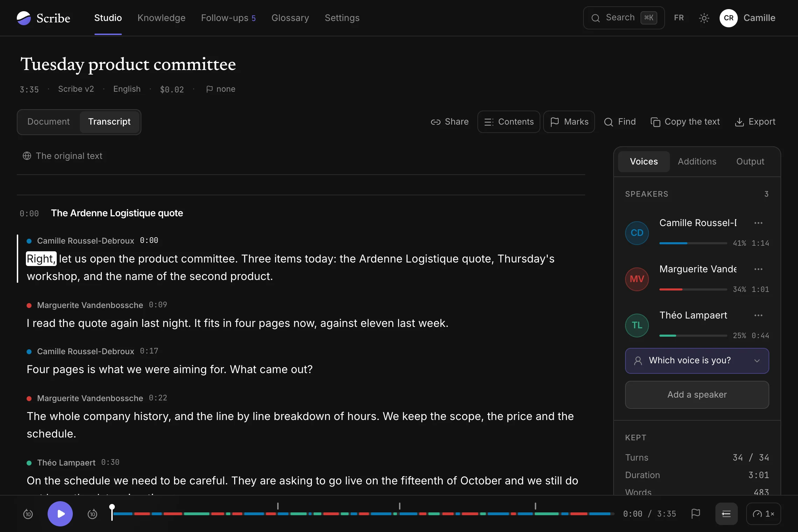This screenshot has height=532, width=798.
Task: Copy the text of the transcript
Action: 685,122
